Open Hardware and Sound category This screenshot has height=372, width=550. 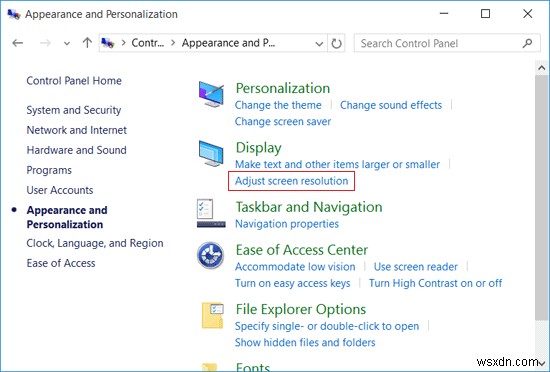(x=76, y=150)
